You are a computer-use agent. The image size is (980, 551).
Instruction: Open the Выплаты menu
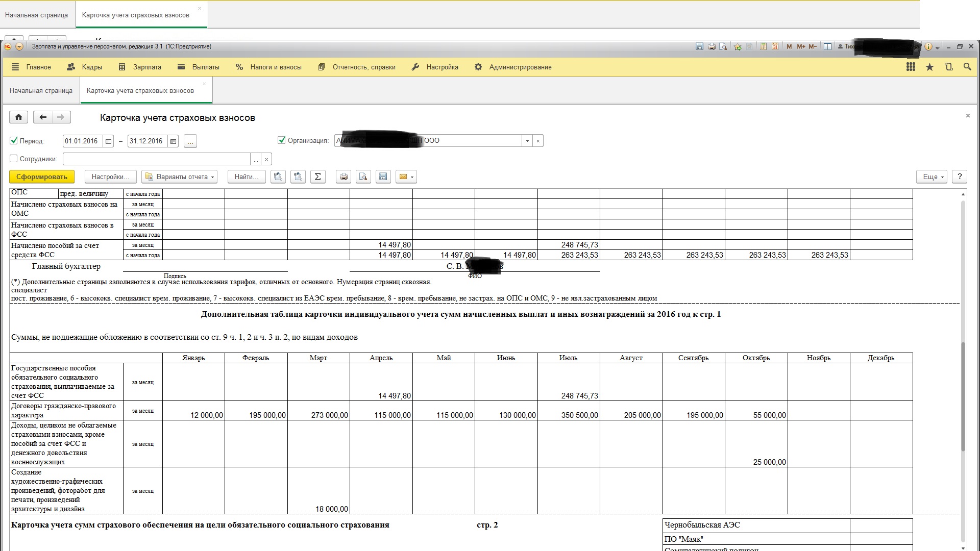point(199,67)
